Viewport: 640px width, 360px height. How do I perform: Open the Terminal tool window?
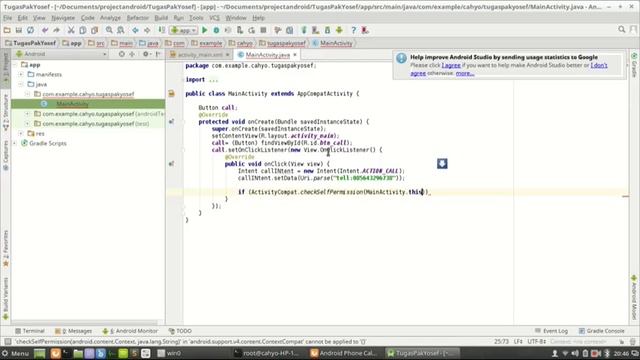(30, 331)
